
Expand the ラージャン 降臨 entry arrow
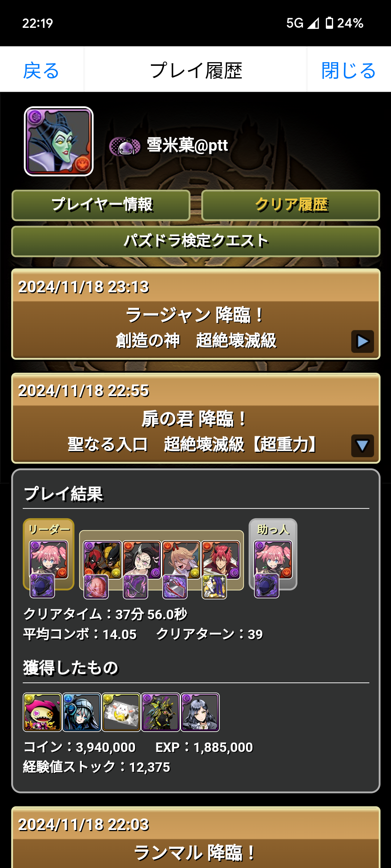(362, 341)
